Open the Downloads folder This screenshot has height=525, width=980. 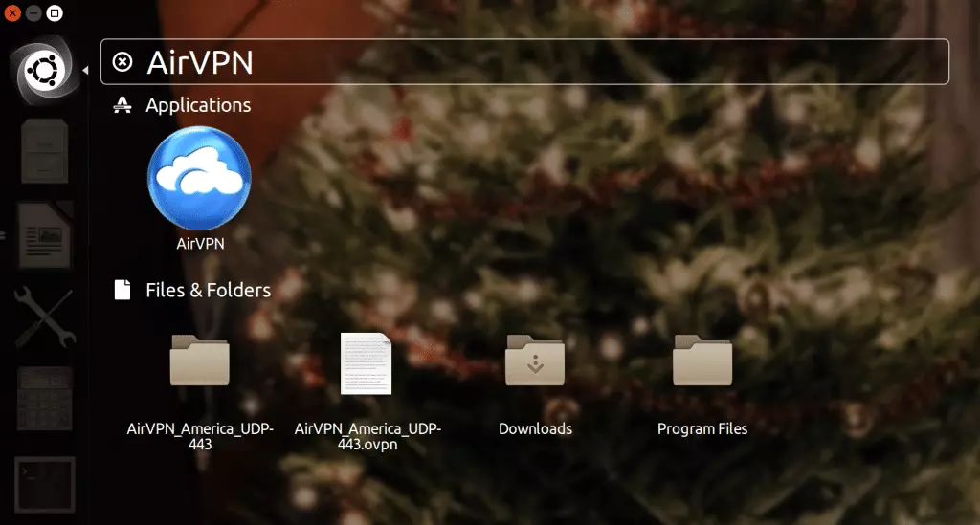point(535,361)
